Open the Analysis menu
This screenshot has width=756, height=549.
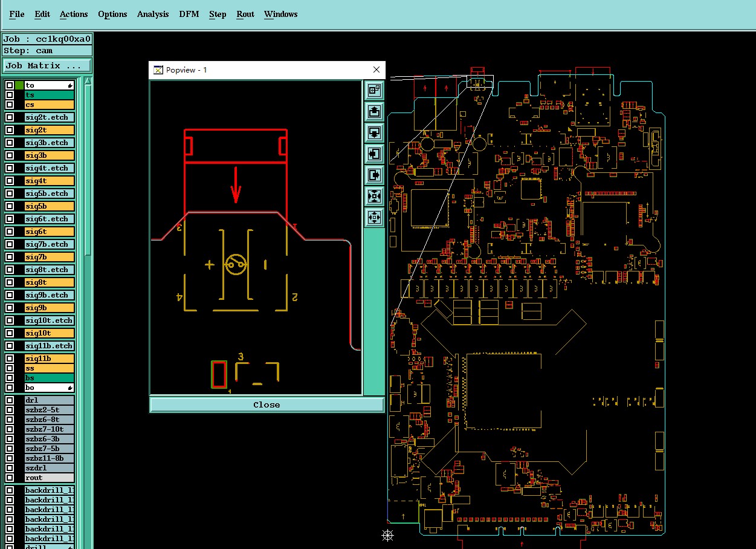click(x=153, y=14)
